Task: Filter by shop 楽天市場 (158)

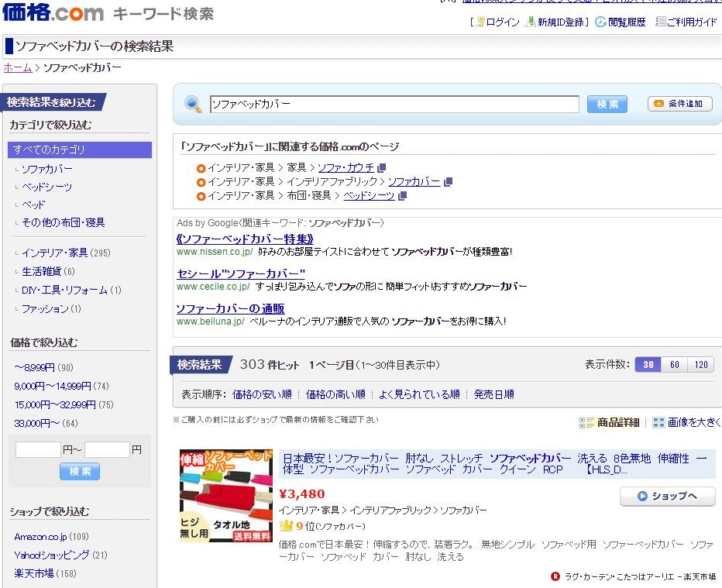Action: (x=45, y=573)
